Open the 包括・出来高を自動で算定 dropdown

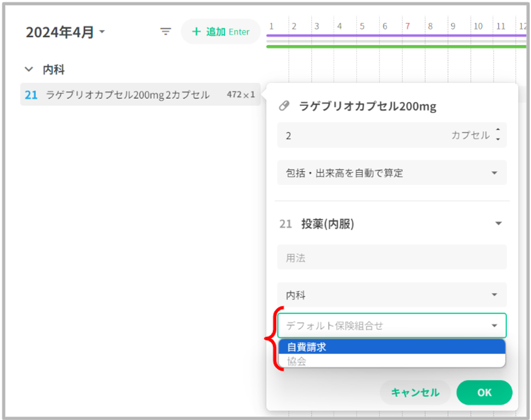[392, 173]
